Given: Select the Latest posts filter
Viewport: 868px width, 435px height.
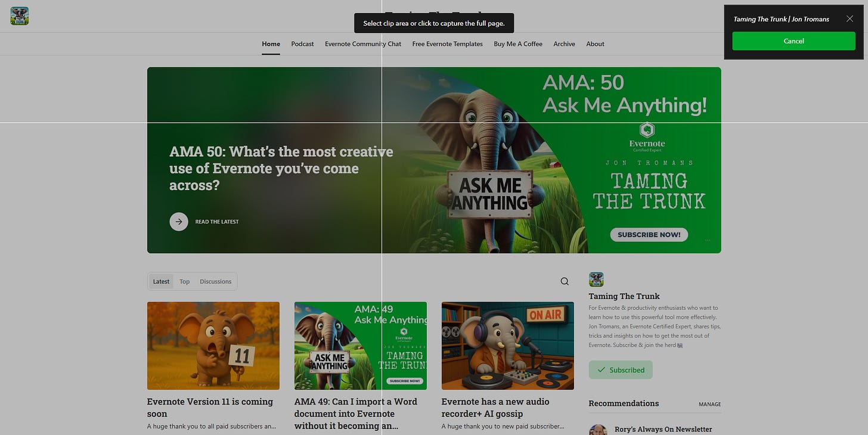Looking at the screenshot, I should coord(161,281).
